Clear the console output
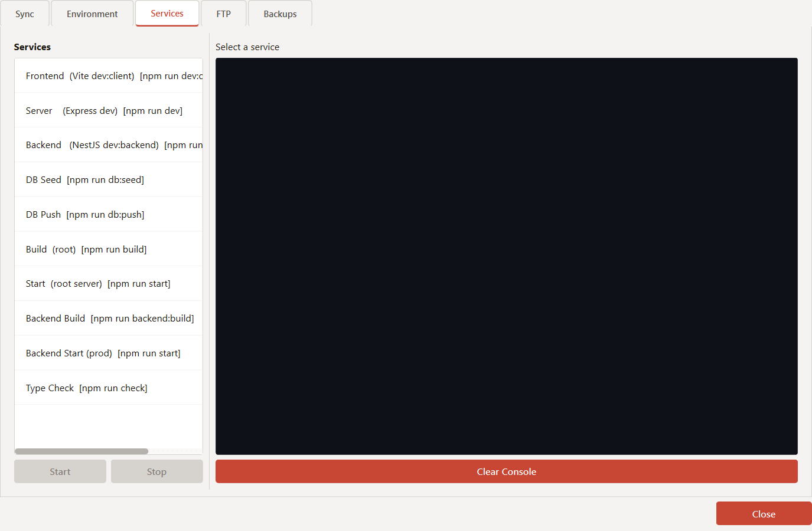Image resolution: width=812 pixels, height=531 pixels. point(506,472)
